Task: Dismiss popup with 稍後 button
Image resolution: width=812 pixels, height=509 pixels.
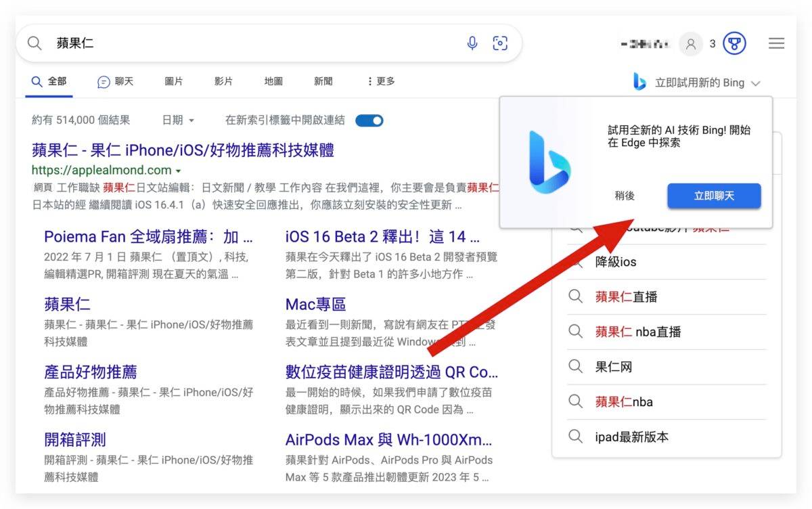Action: 625,196
